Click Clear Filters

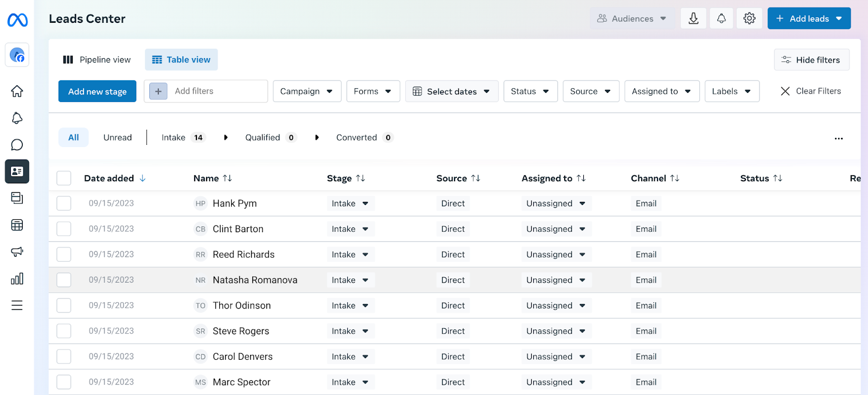point(810,91)
